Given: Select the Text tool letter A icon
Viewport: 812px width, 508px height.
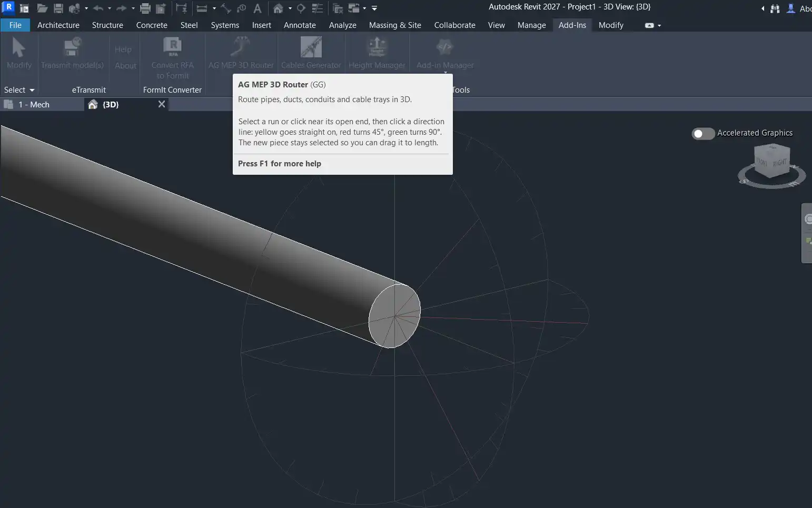Looking at the screenshot, I should point(258,8).
